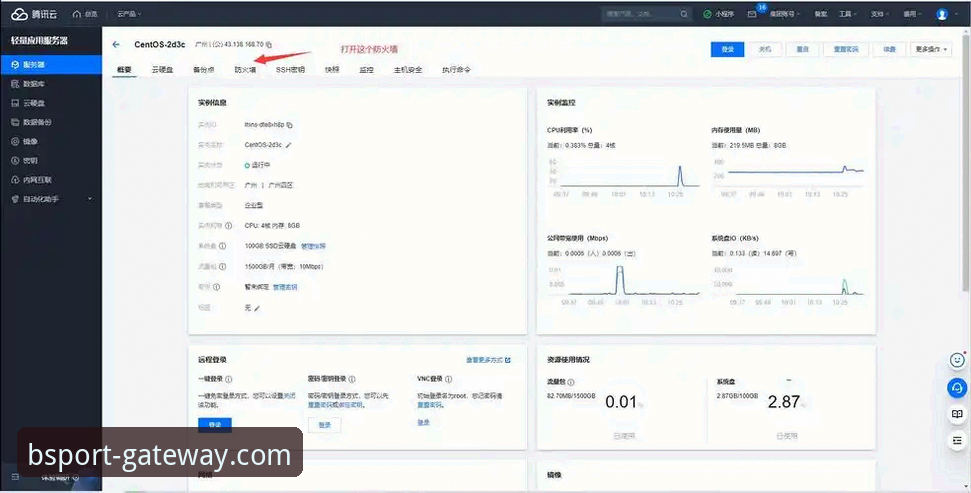Screen dimensions: 971x493
Task: Switch to the 监控 monitoring tab
Action: 367,70
